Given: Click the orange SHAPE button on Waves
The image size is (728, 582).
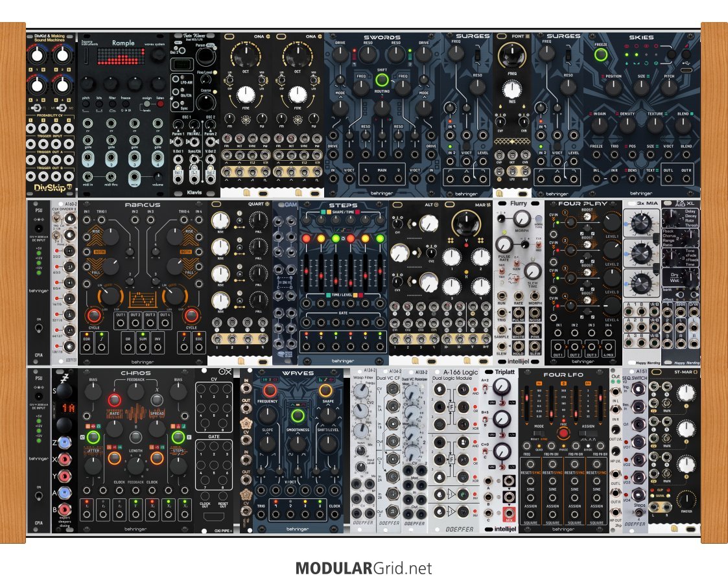Looking at the screenshot, I should click(x=325, y=390).
